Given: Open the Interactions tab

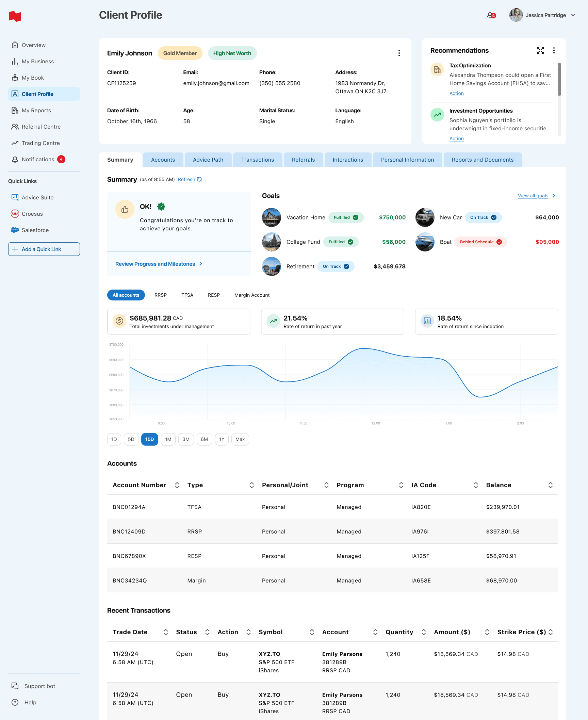Looking at the screenshot, I should coord(348,160).
